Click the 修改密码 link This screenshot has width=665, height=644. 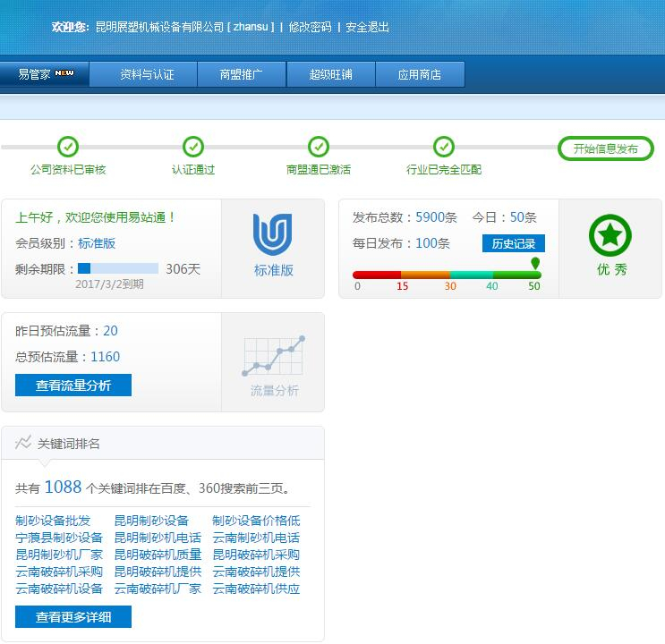click(x=310, y=27)
